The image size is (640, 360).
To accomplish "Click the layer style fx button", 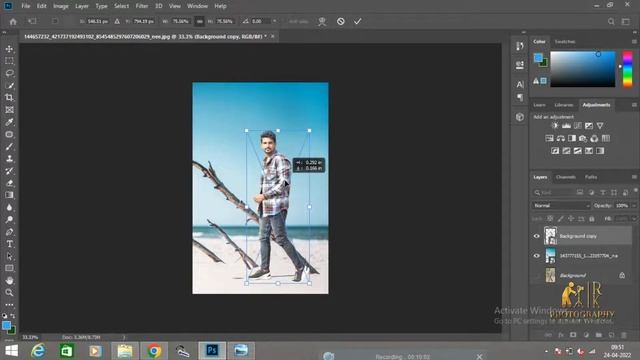I will 561,335.
